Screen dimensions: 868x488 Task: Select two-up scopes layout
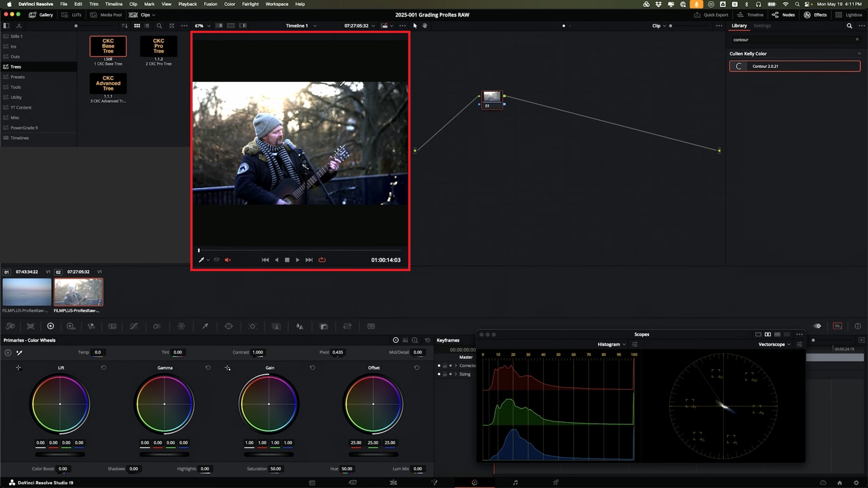point(768,334)
